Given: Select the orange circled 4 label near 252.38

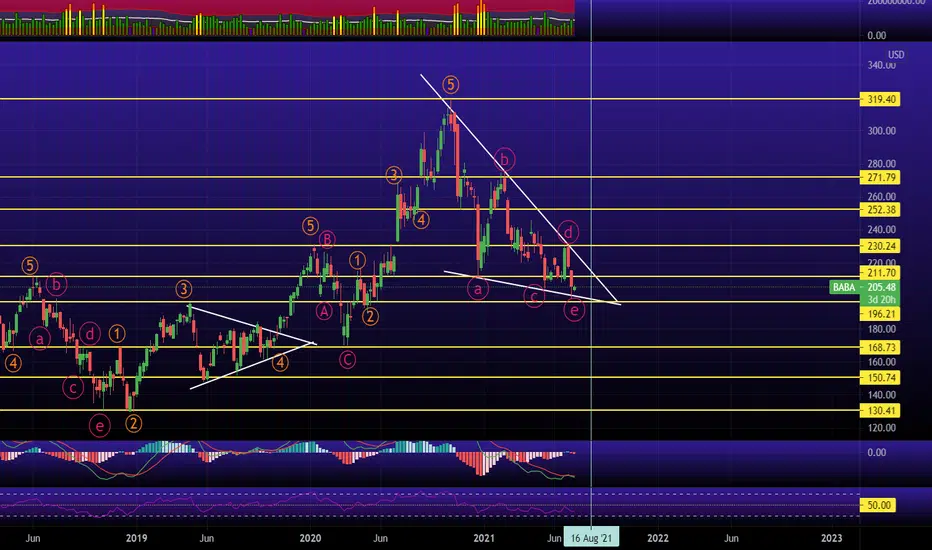Looking at the screenshot, I should [421, 221].
